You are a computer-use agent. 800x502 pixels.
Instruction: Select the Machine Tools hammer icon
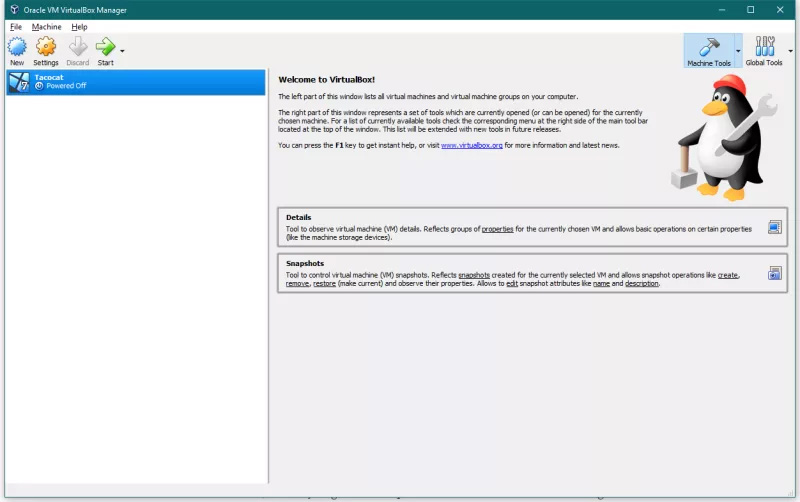tap(709, 46)
